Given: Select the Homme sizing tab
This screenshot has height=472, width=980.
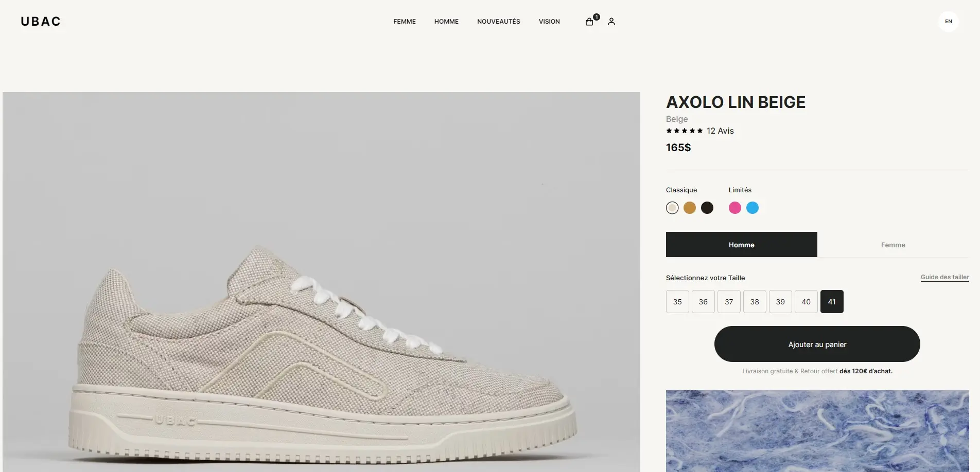Looking at the screenshot, I should tap(742, 245).
